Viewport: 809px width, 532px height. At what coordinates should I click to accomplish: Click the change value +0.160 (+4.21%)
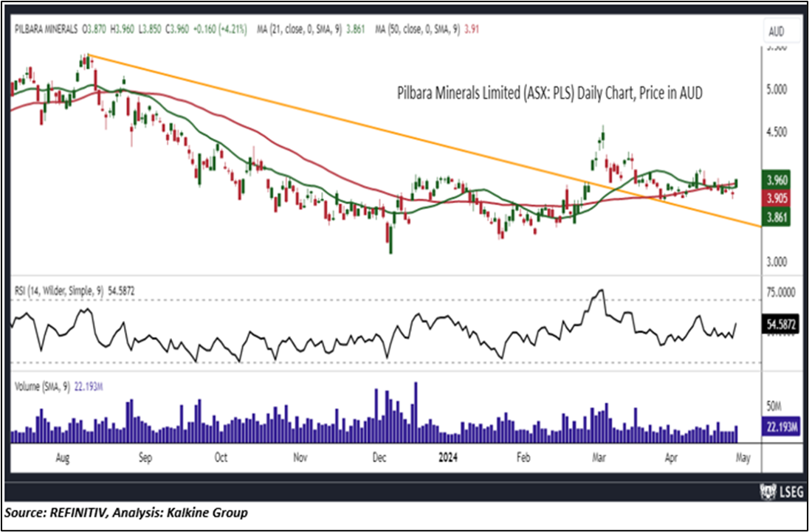220,30
